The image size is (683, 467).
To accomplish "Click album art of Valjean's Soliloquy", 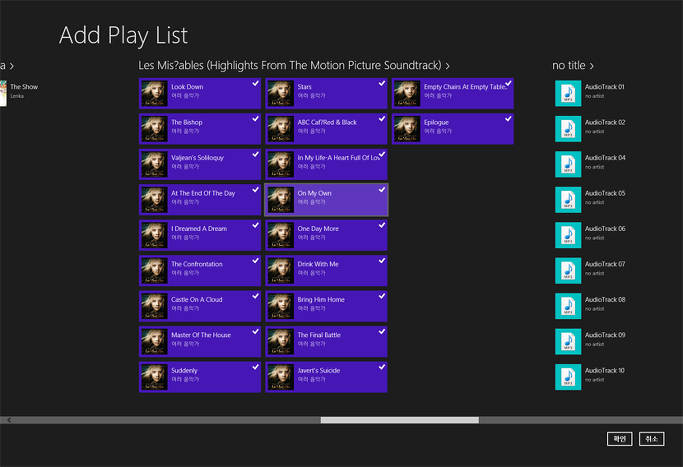I will 154,164.
